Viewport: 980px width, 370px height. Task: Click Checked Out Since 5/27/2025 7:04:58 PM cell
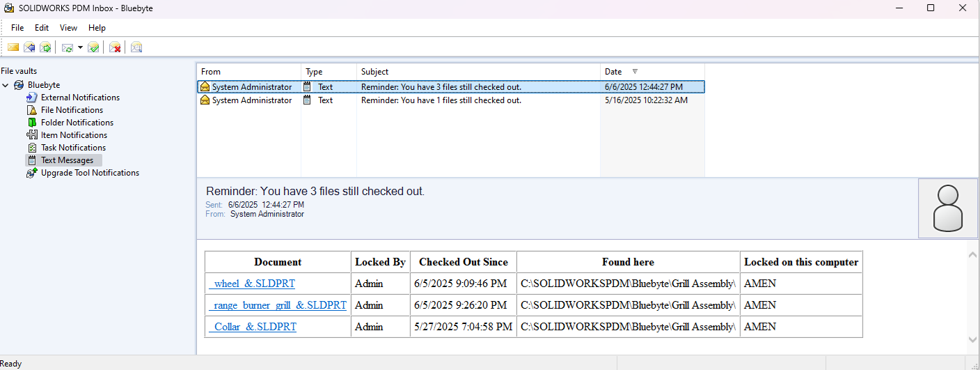click(464, 327)
